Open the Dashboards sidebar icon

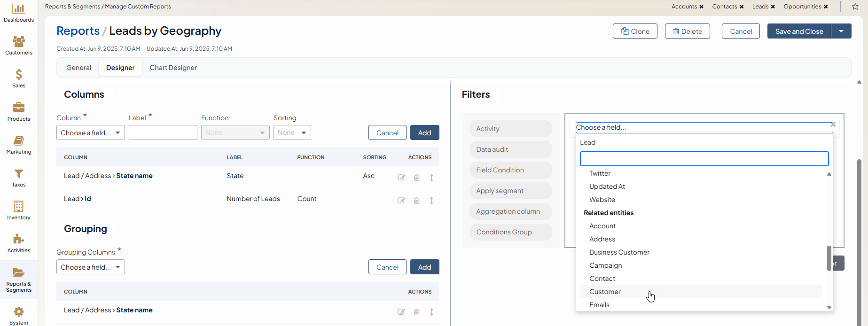point(19,13)
